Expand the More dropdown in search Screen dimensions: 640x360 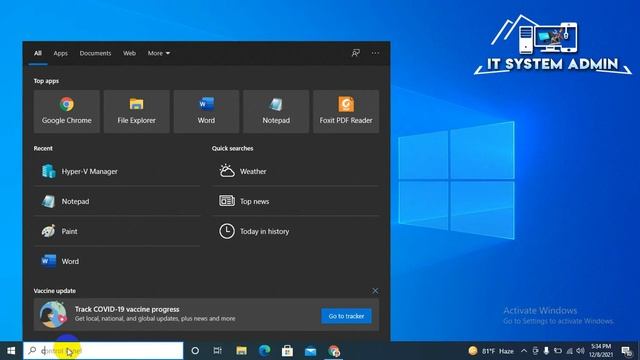click(x=159, y=53)
